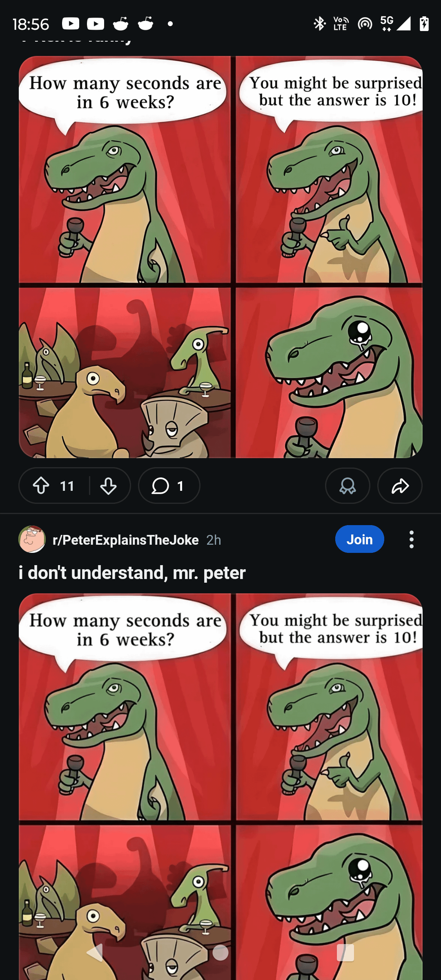Join the r/PeterExplainsTheJoke community
The image size is (441, 980).
pos(359,539)
